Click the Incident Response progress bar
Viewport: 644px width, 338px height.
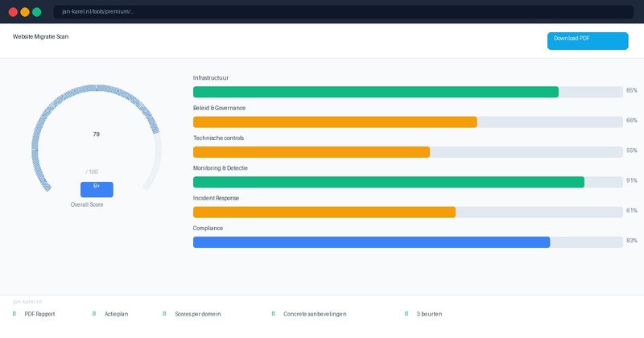[408, 212]
